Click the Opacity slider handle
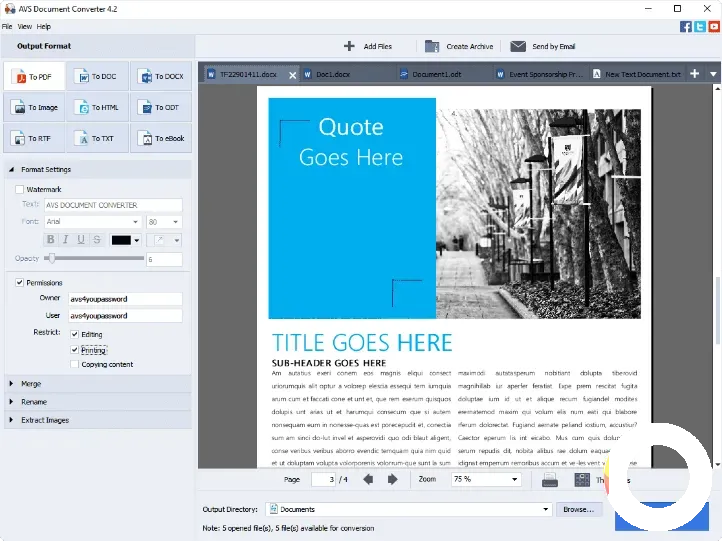The image size is (722, 541). (x=52, y=258)
